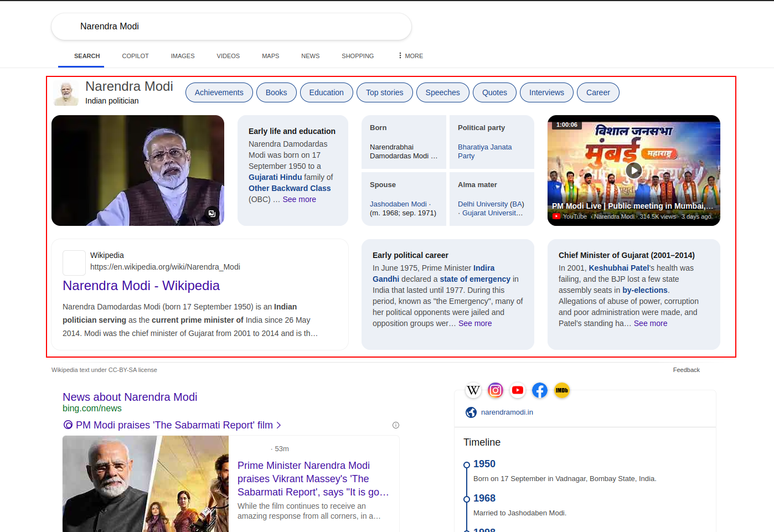This screenshot has width=774, height=532.
Task: Open PM Modi praises 'The Sabarmati Report' film
Action: pyautogui.click(x=174, y=425)
